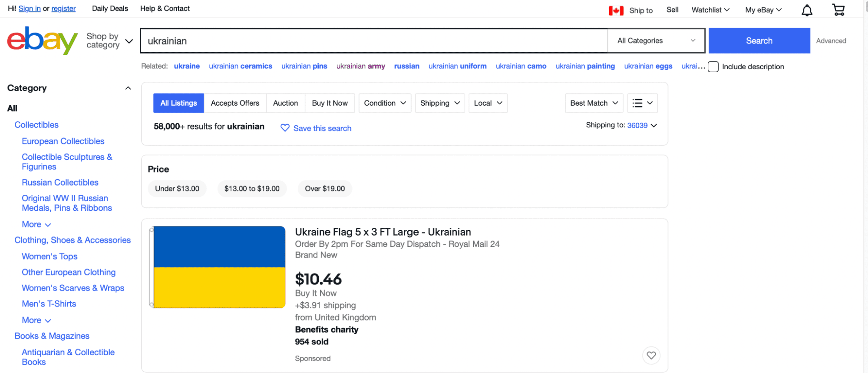The image size is (868, 373).
Task: Open the Best Match sort dropdown
Action: [594, 103]
